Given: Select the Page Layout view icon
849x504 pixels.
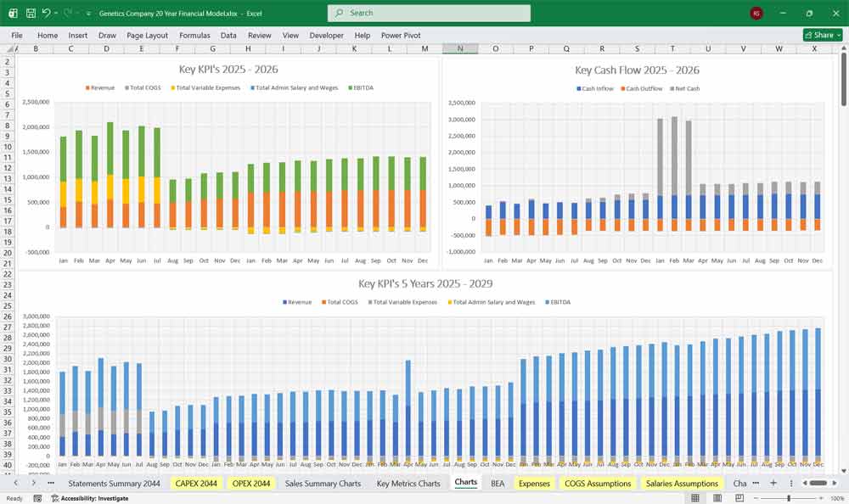Looking at the screenshot, I should 717,498.
